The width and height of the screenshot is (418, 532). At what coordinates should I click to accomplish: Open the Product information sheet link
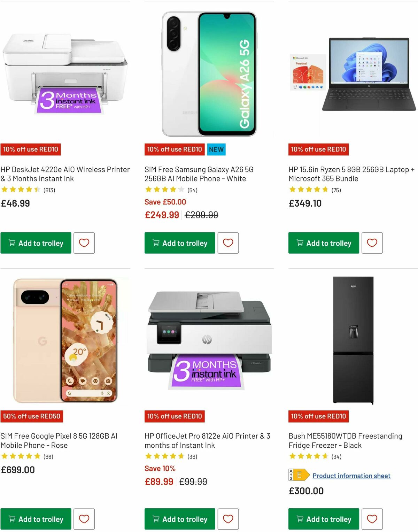pos(351,476)
